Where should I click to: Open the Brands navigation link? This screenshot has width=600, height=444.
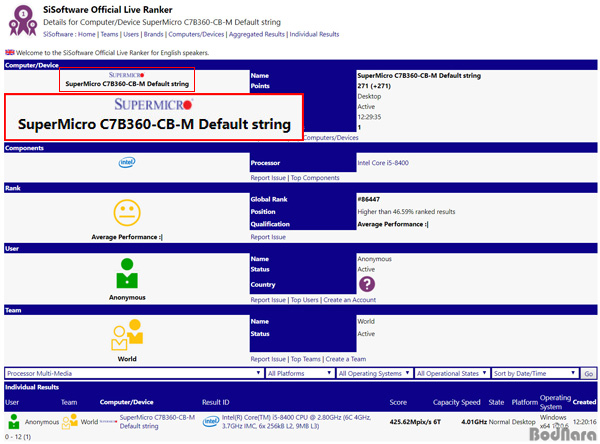[x=153, y=34]
